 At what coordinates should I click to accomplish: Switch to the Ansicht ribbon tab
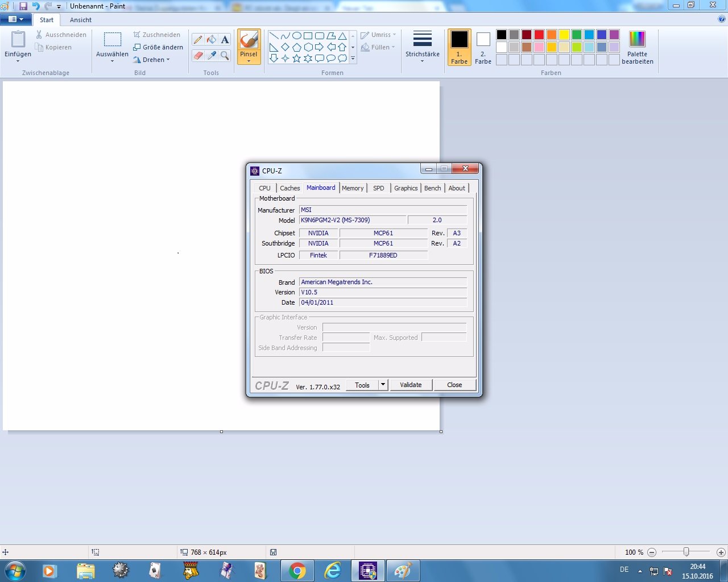[x=81, y=20]
